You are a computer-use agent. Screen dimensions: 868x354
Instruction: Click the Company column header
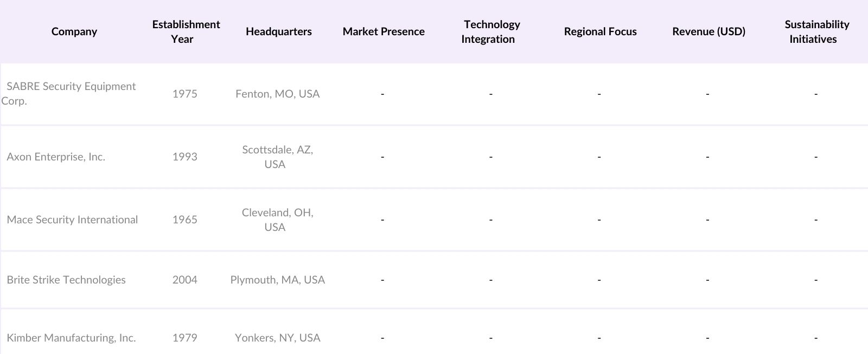tap(74, 31)
